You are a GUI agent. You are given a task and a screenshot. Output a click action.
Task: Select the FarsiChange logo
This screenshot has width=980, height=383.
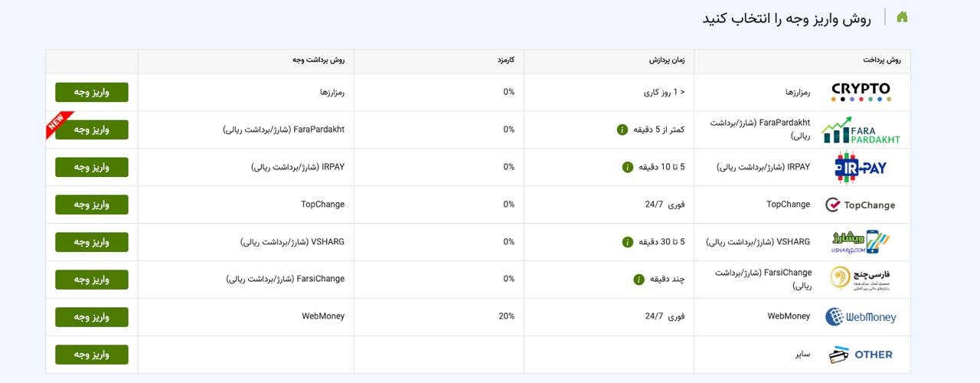pyautogui.click(x=861, y=279)
